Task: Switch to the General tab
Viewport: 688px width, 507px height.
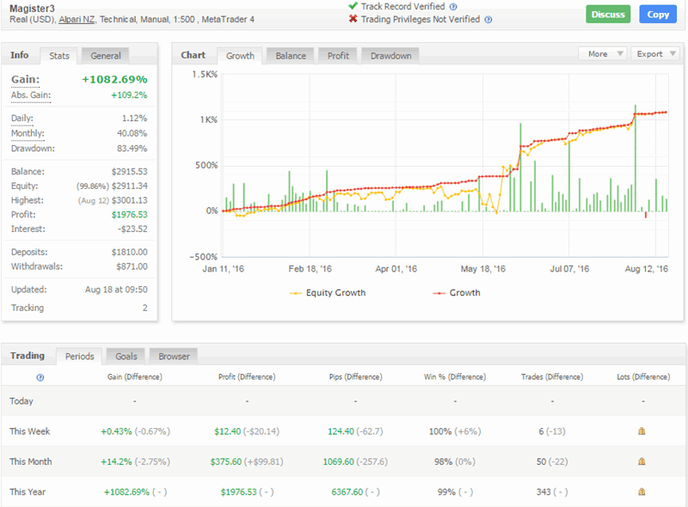Action: 105,56
